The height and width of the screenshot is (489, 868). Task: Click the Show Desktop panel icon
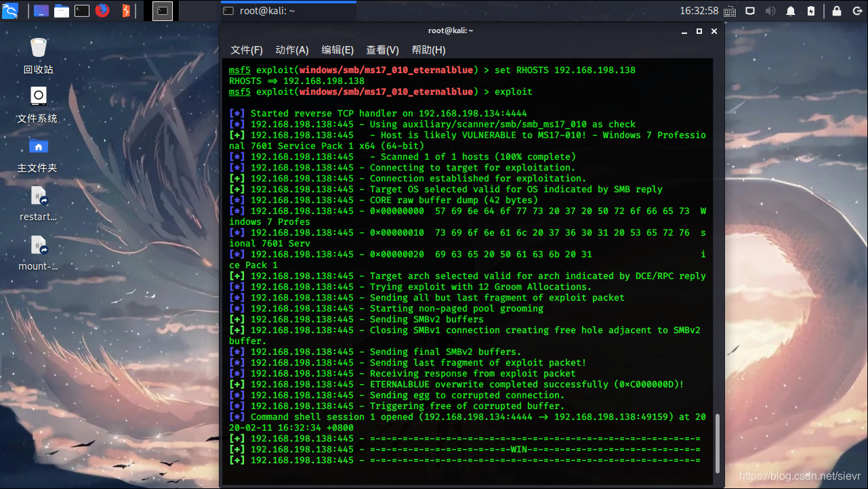point(41,11)
